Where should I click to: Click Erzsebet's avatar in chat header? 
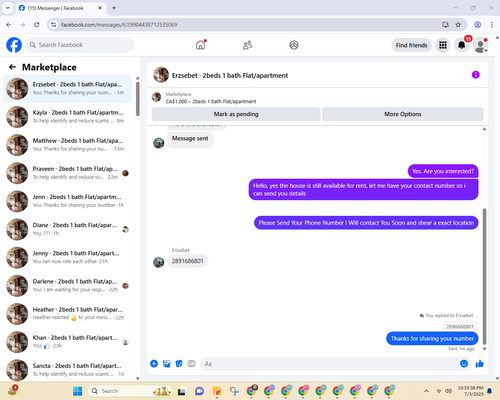[161, 75]
